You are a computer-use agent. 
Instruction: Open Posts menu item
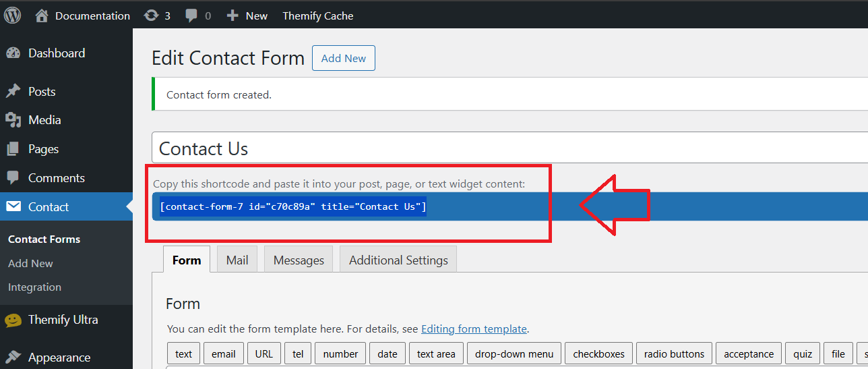42,92
